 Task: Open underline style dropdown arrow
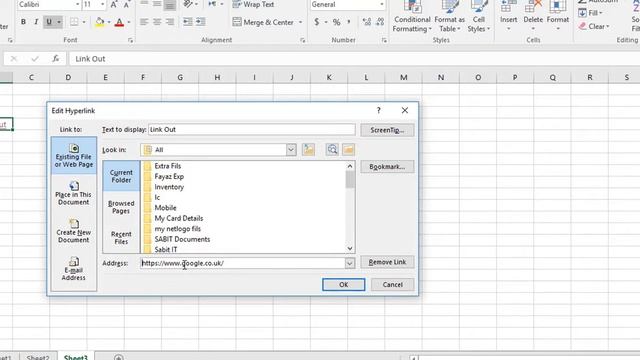click(59, 22)
